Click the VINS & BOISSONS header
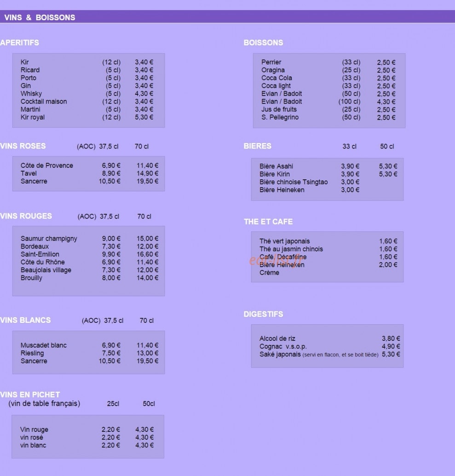455x476 pixels. [40, 17]
